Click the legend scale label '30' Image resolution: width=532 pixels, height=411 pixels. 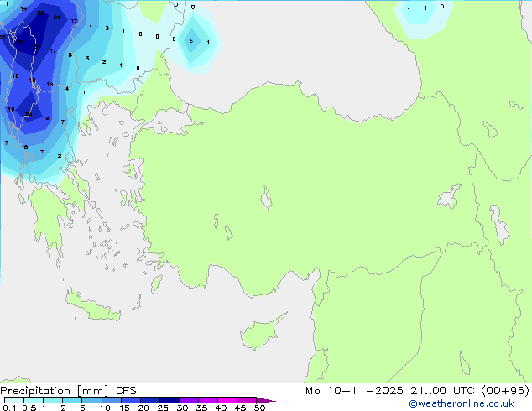pyautogui.click(x=182, y=408)
